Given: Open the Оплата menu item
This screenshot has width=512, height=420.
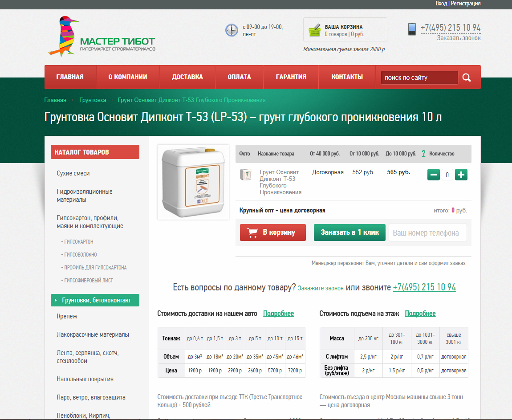Looking at the screenshot, I should coord(240,77).
